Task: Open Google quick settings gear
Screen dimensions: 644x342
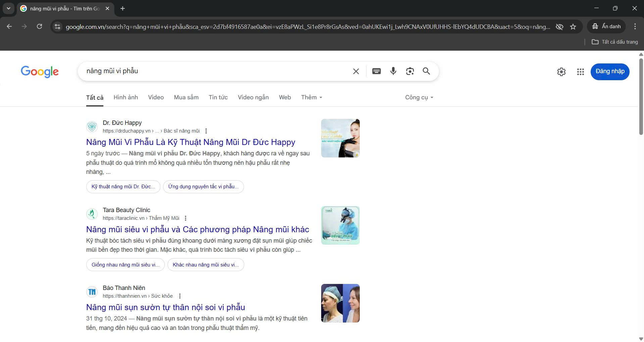Action: (561, 71)
